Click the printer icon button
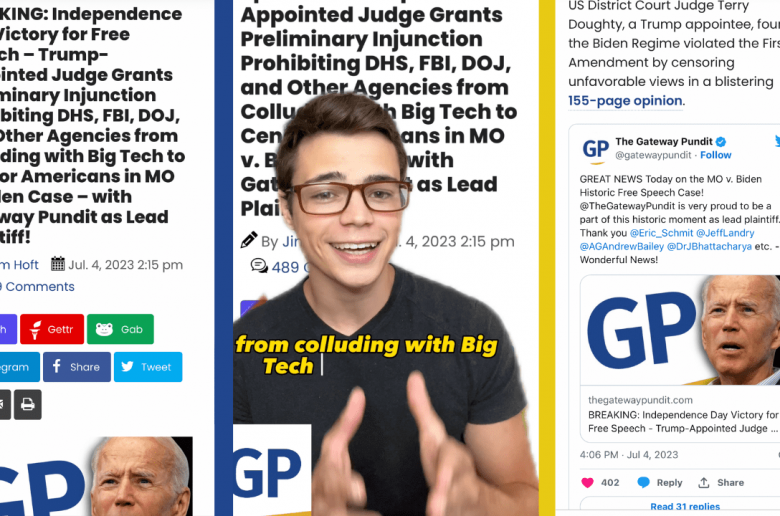Image resolution: width=780 pixels, height=516 pixels. pyautogui.click(x=28, y=405)
